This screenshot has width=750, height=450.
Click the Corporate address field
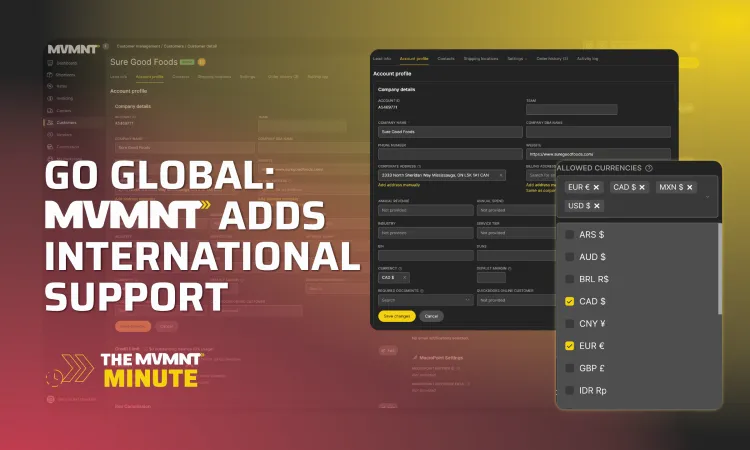pos(441,176)
